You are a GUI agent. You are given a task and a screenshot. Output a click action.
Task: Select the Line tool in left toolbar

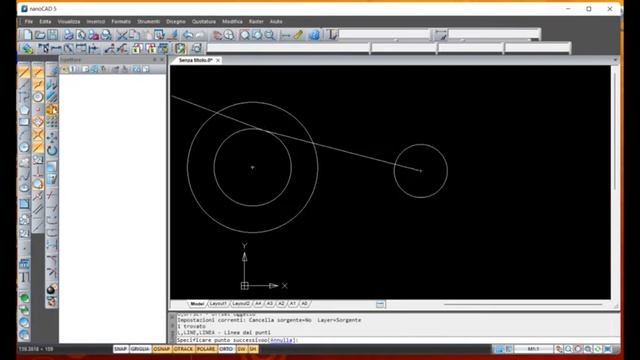24,73
